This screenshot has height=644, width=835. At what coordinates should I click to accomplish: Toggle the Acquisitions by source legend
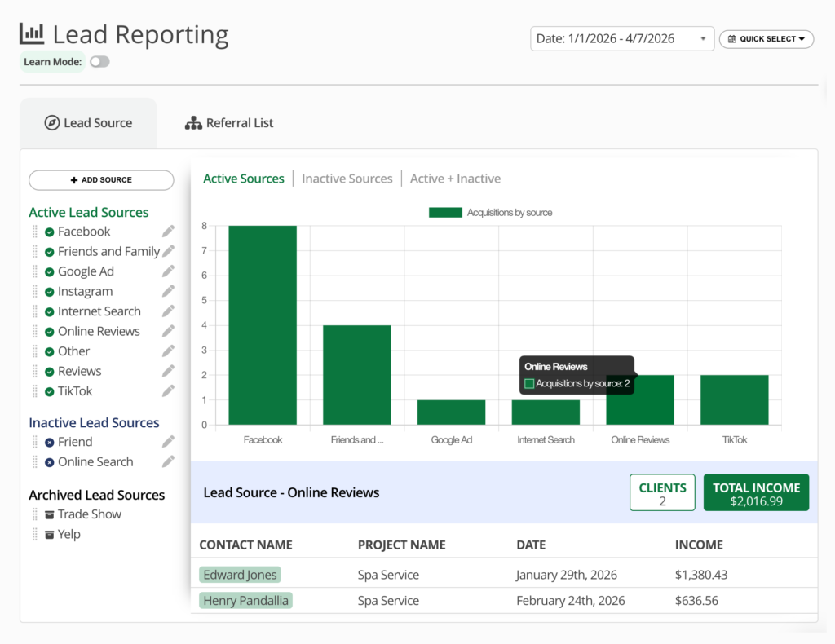coord(491,213)
